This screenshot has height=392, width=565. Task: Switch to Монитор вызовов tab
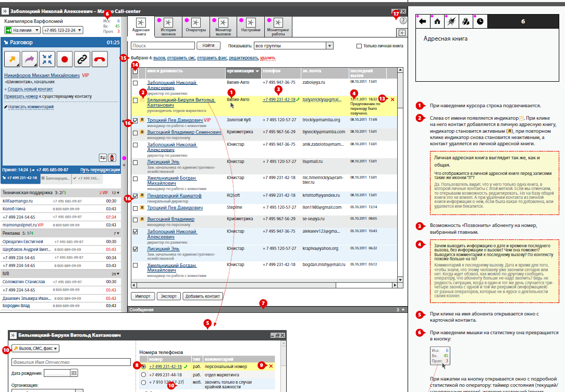(223, 27)
